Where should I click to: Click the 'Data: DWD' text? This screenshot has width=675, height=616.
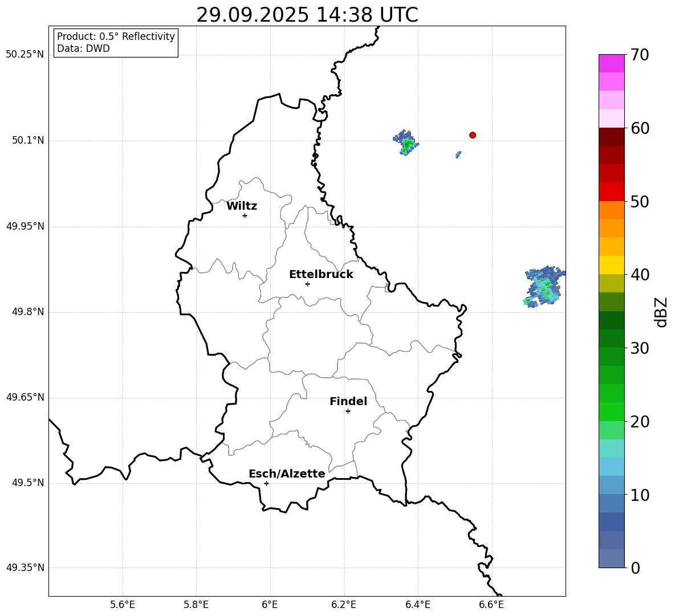coord(83,48)
